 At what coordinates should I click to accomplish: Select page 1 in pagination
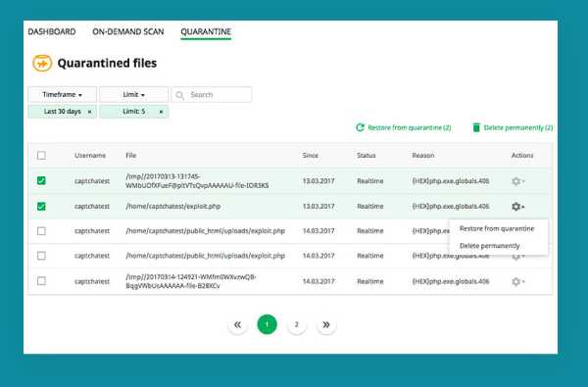point(267,324)
